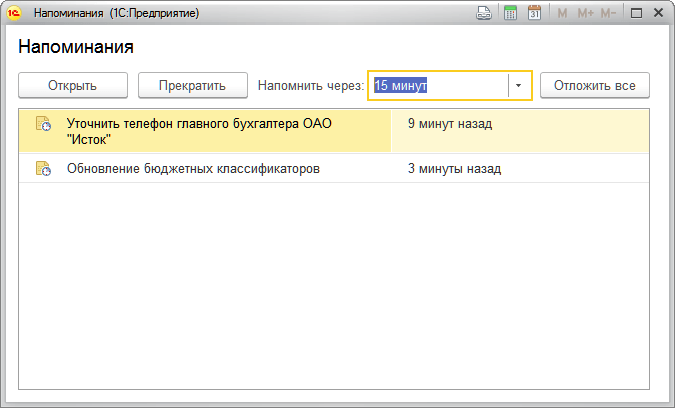
Task: Click the print/save icon in title bar
Action: (x=485, y=14)
